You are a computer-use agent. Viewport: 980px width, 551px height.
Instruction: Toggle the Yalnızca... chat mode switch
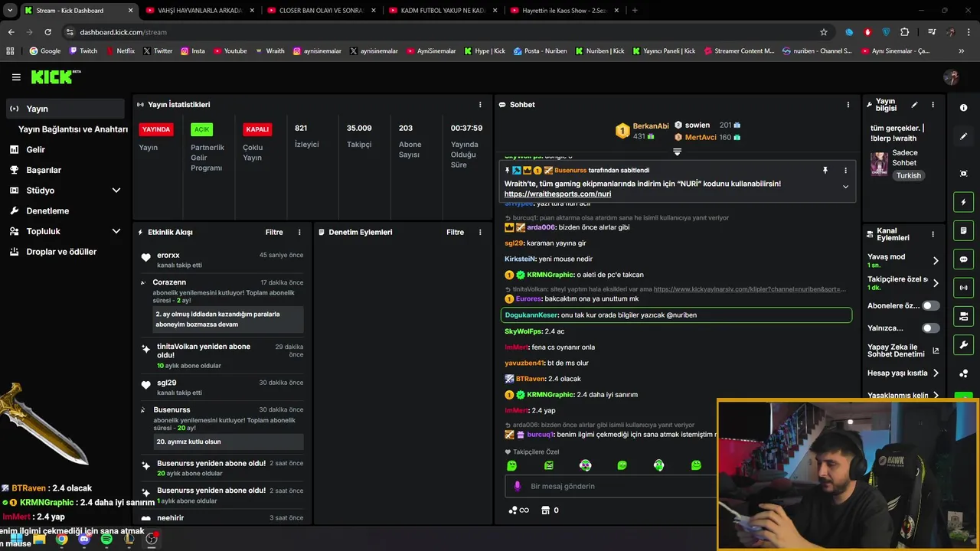point(930,328)
